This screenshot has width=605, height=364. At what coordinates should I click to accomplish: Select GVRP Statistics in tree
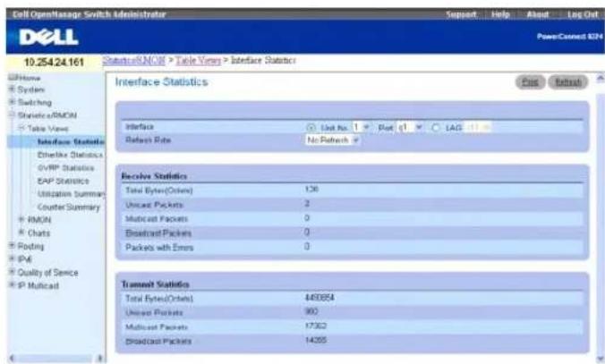pyautogui.click(x=65, y=168)
